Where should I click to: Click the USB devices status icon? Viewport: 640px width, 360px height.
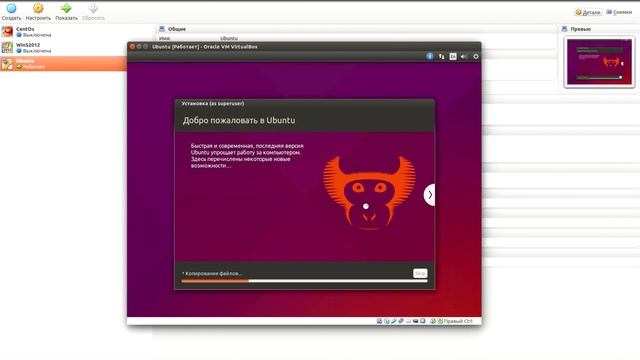393,321
